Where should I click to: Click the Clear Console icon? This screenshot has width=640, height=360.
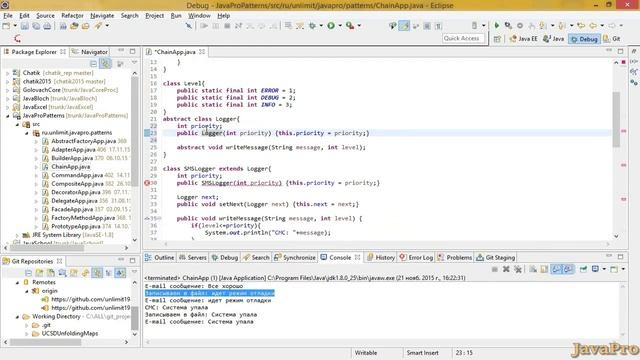[x=533, y=269]
